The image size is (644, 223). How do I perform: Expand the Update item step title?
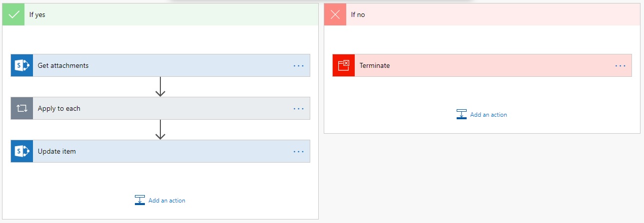tap(57, 151)
